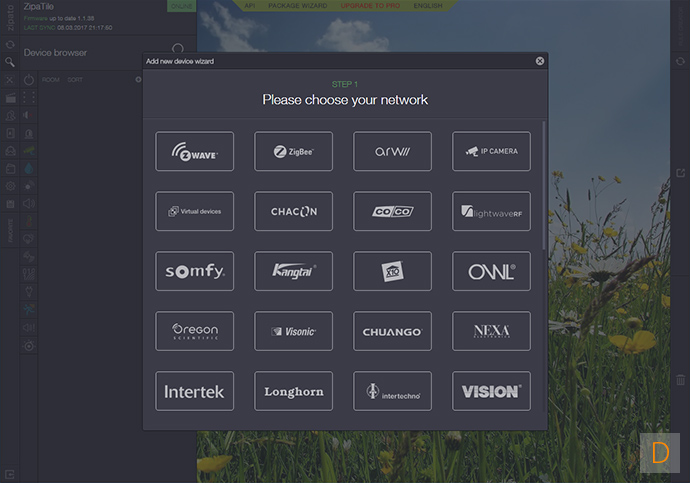Select the running-person motion category icon
The width and height of the screenshot is (690, 483).
[29, 310]
